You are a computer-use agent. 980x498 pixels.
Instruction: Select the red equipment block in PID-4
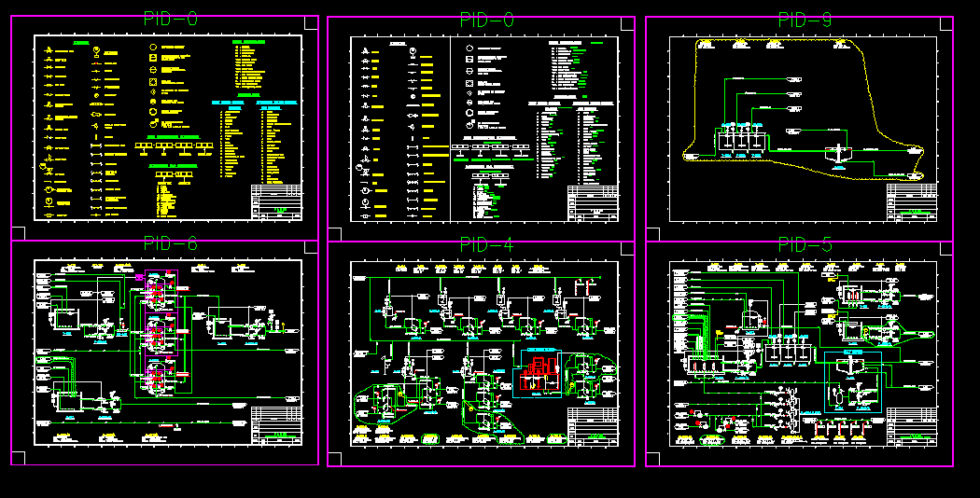click(x=539, y=373)
